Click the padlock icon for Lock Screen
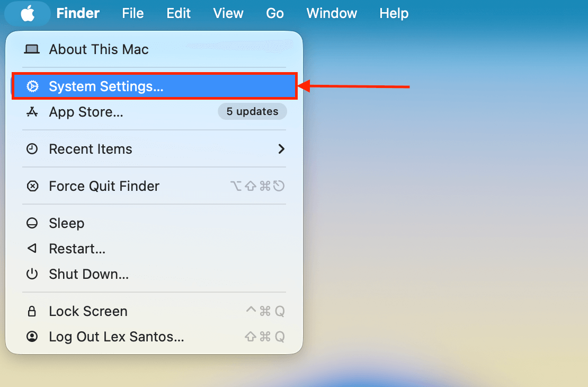Screen dimensions: 588x387 click(x=32, y=311)
